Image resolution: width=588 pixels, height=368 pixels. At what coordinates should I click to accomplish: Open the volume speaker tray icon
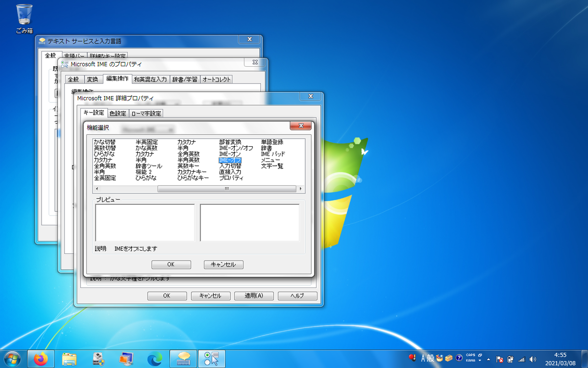click(533, 359)
